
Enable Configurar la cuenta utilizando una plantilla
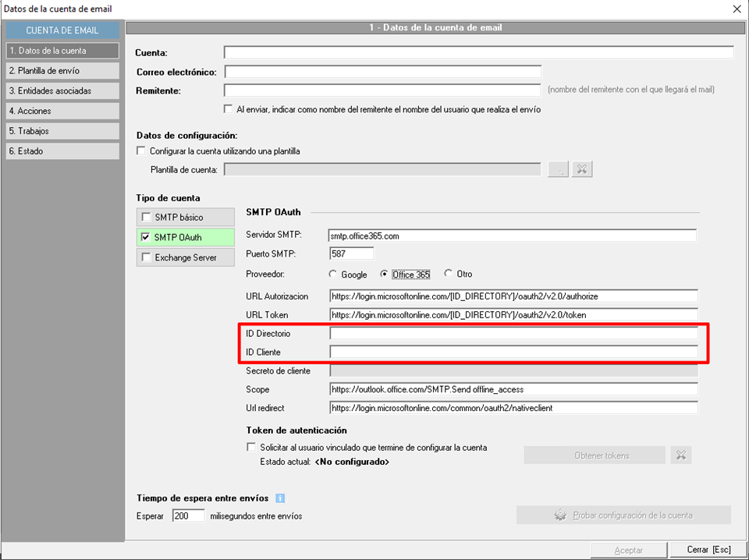141,151
